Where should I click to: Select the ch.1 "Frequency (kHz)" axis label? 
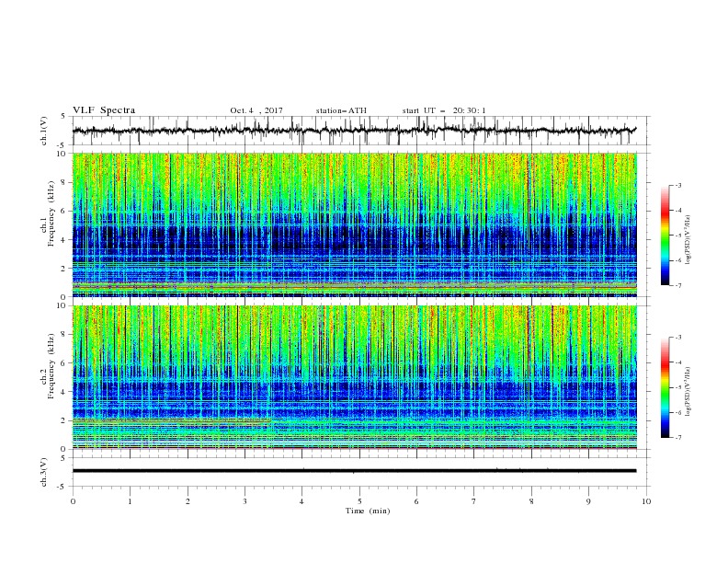pyautogui.click(x=51, y=213)
